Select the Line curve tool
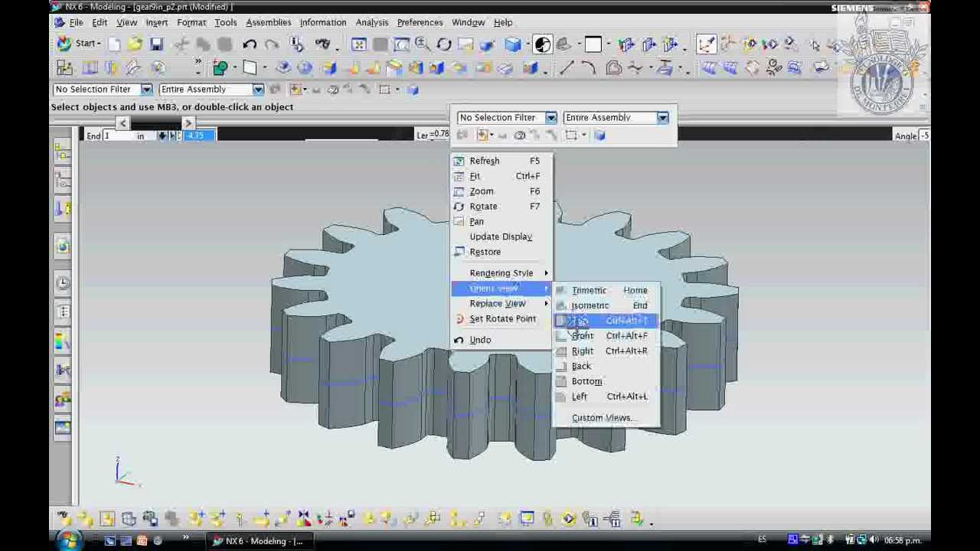This screenshot has height=551, width=980. [x=567, y=68]
